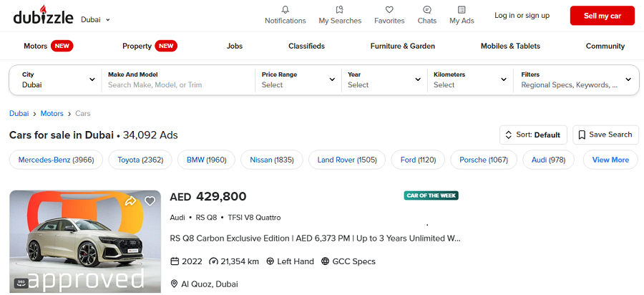Click Log in or sign up
Screen dimensions: 644x295
tap(522, 16)
